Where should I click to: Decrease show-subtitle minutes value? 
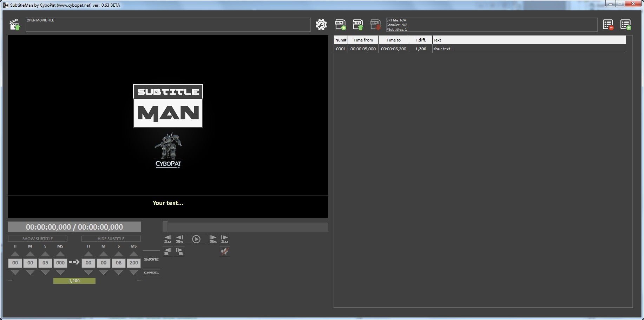pos(30,272)
